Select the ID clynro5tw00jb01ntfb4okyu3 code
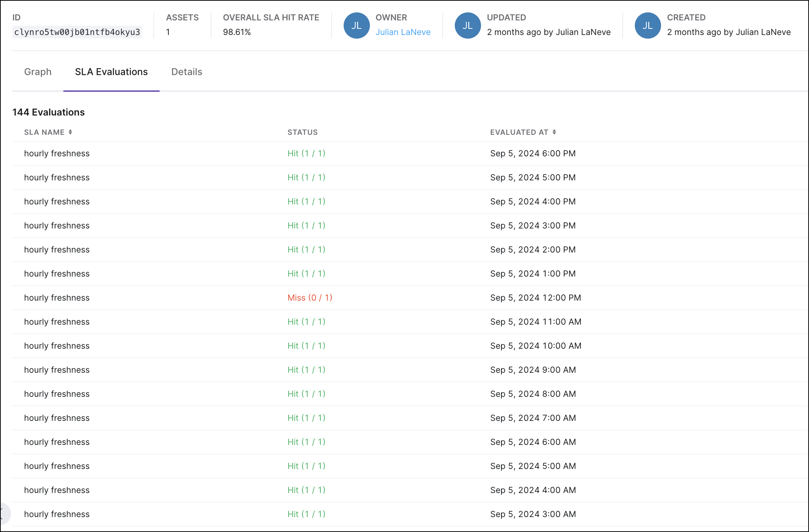This screenshot has width=809, height=532. [77, 32]
